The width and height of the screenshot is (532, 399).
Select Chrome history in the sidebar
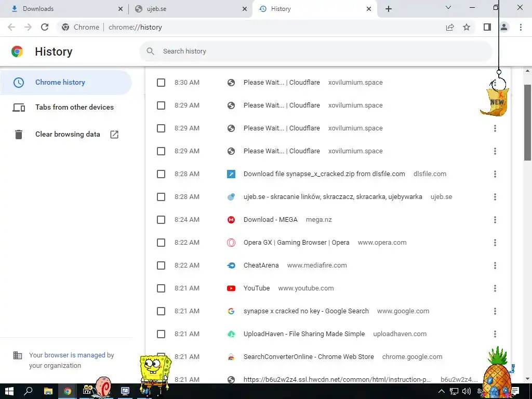(x=66, y=82)
